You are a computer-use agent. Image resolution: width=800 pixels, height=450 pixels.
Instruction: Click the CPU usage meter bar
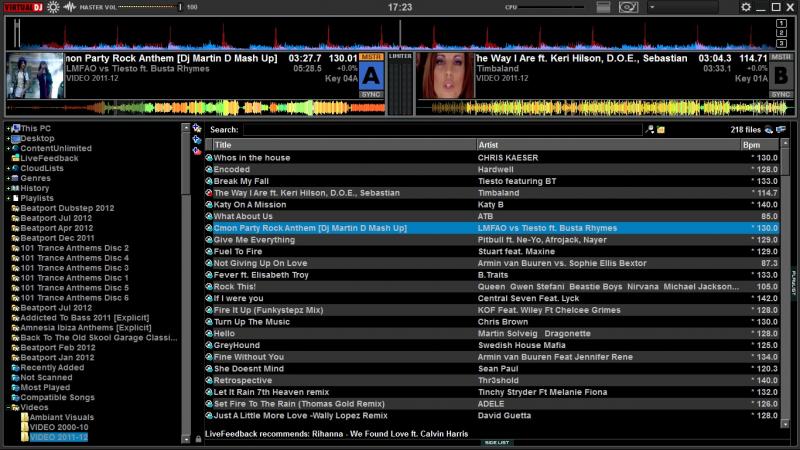pos(552,7)
